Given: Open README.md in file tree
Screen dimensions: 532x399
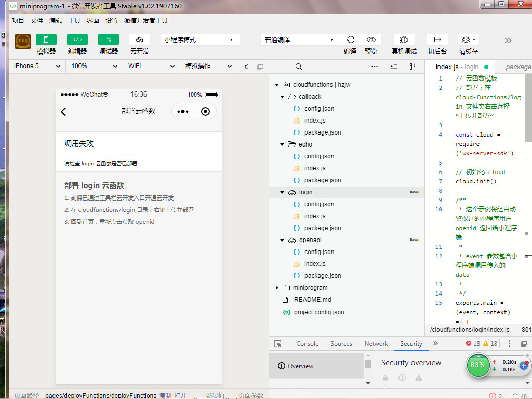Looking at the screenshot, I should (x=312, y=300).
